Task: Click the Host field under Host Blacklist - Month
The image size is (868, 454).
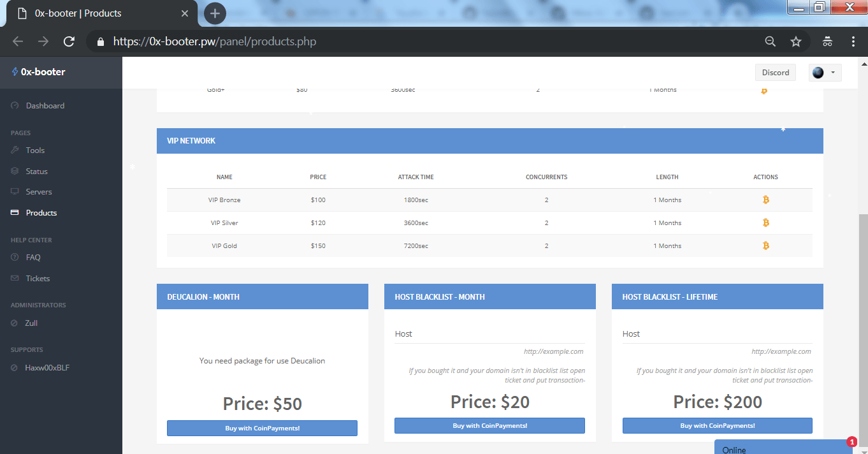Action: tap(489, 334)
